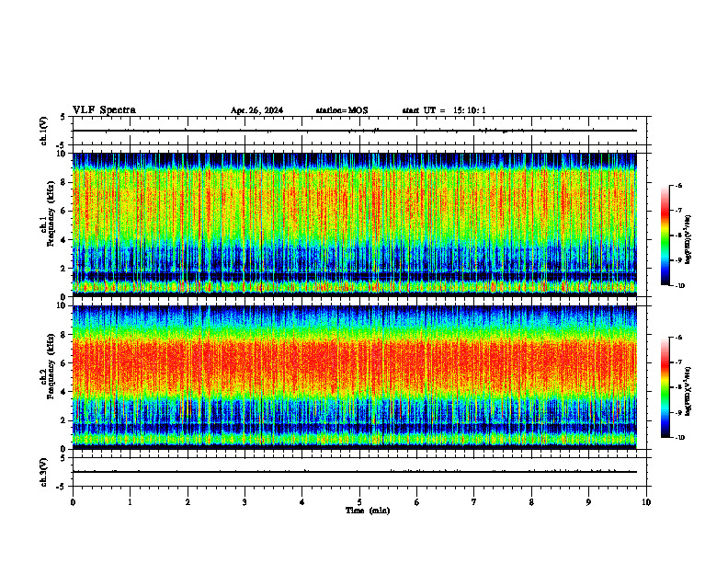Click the ch.1 voltage waveform trace

354,131
